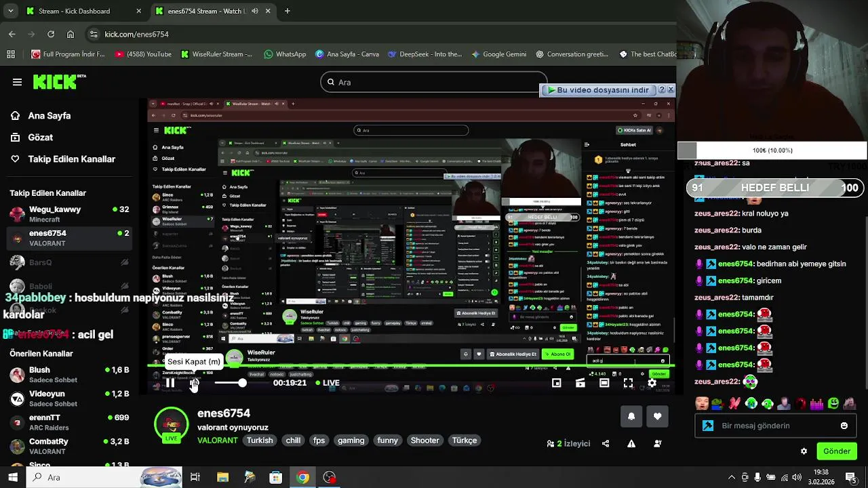
Task: Expand the tab search dropdown arrow
Action: (x=10, y=11)
